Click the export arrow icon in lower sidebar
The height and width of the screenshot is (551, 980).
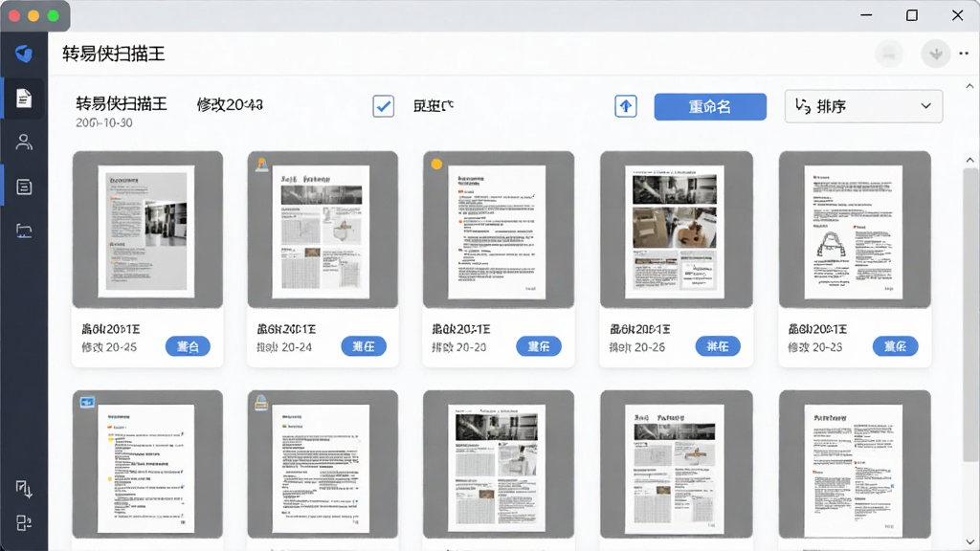pyautogui.click(x=24, y=489)
